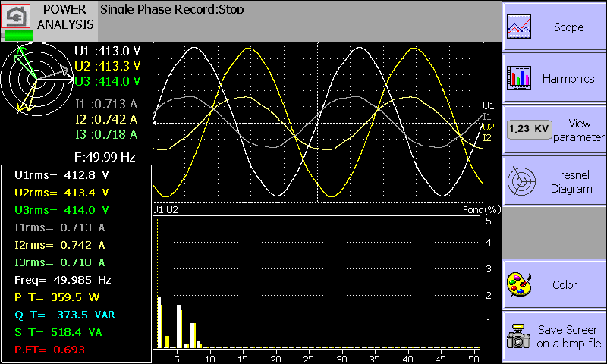Click I3rms= 0.718 A row
Screen dimensions: 607x364
[60, 262]
